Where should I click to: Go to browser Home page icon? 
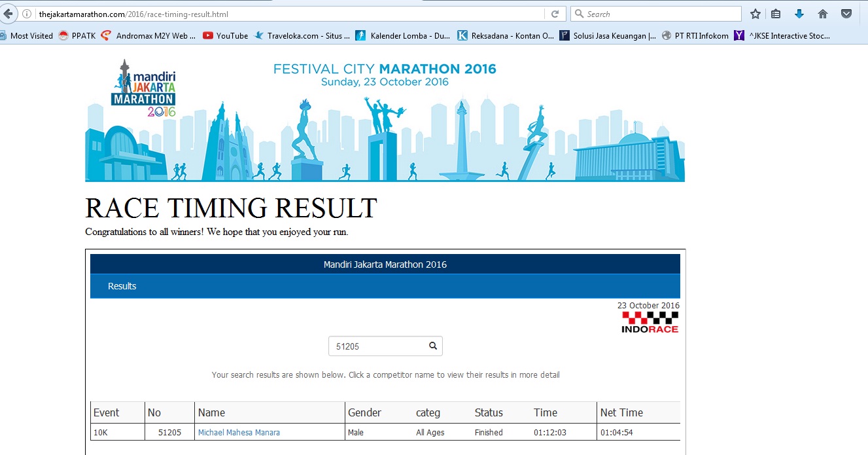(823, 14)
